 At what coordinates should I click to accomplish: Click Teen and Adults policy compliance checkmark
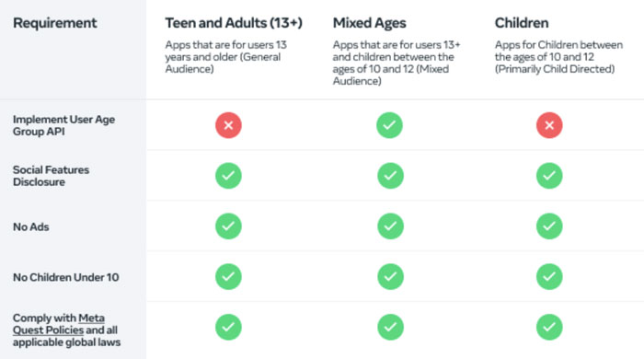(x=228, y=328)
